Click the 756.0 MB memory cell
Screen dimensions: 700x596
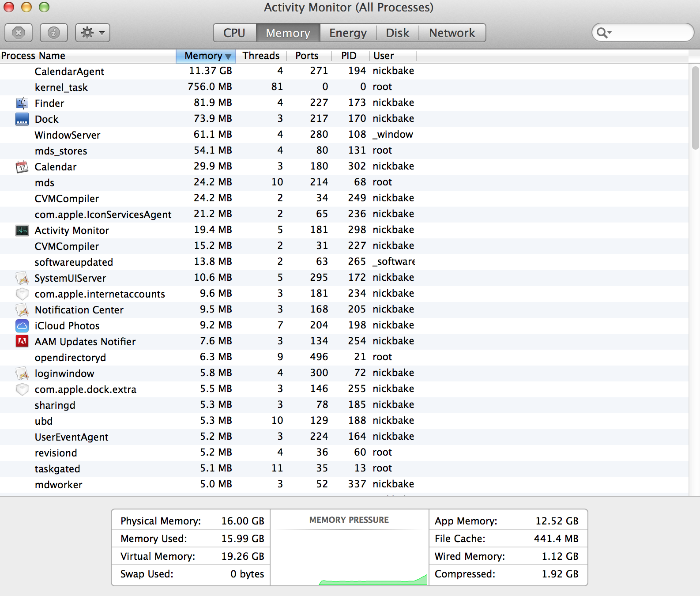tap(210, 87)
